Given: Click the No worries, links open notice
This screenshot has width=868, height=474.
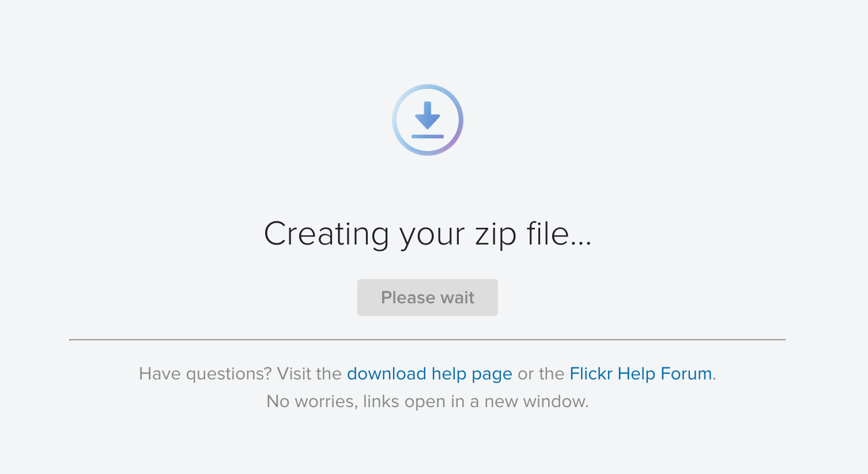Looking at the screenshot, I should pos(428,401).
